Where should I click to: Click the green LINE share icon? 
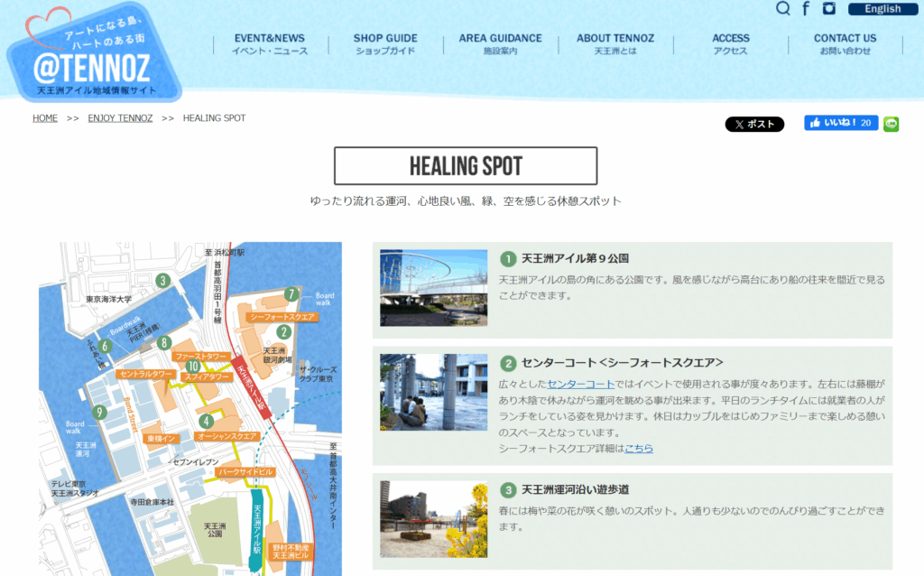pyautogui.click(x=892, y=124)
